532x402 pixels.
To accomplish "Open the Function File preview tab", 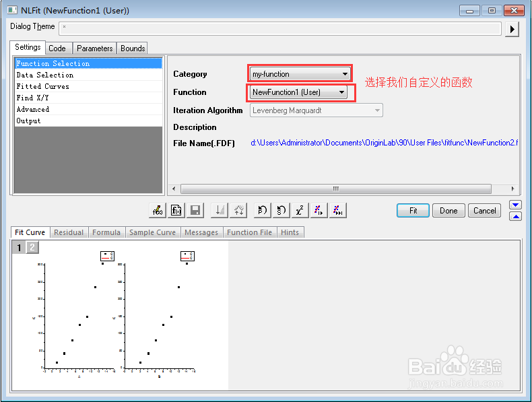I will click(249, 232).
